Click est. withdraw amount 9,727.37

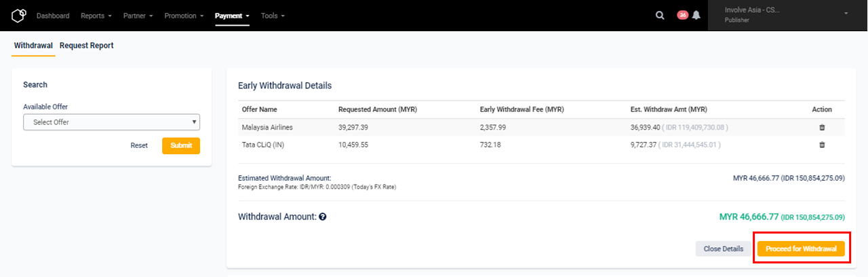644,145
